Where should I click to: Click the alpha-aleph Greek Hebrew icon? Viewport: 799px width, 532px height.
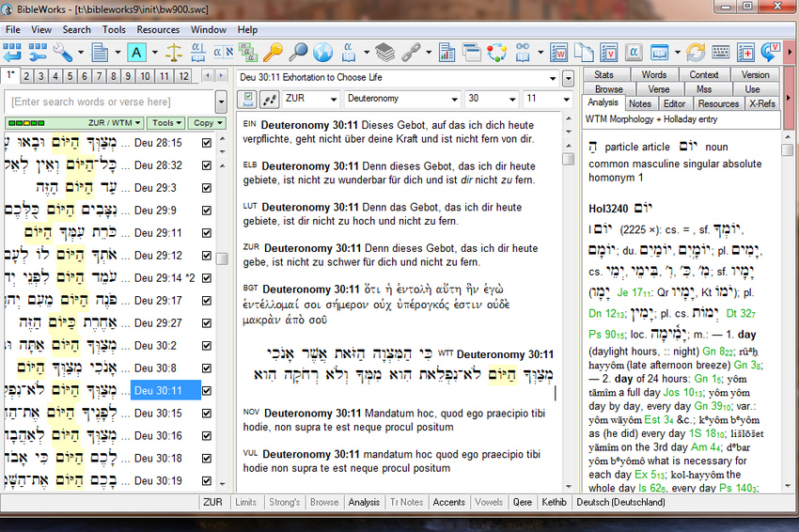coord(223,52)
